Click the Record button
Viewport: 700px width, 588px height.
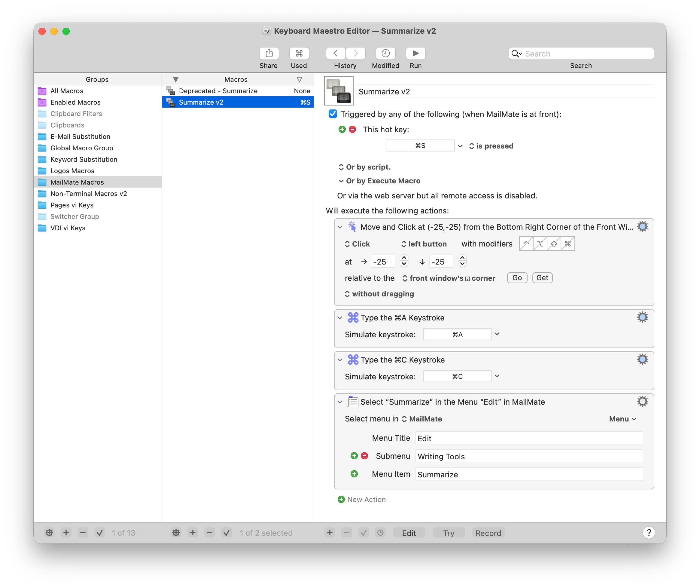(x=488, y=533)
